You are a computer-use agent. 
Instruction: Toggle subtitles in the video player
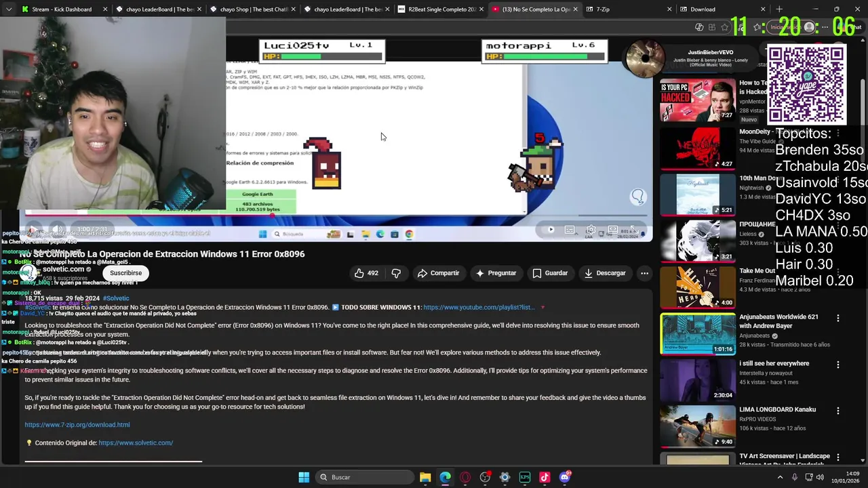[x=570, y=230]
